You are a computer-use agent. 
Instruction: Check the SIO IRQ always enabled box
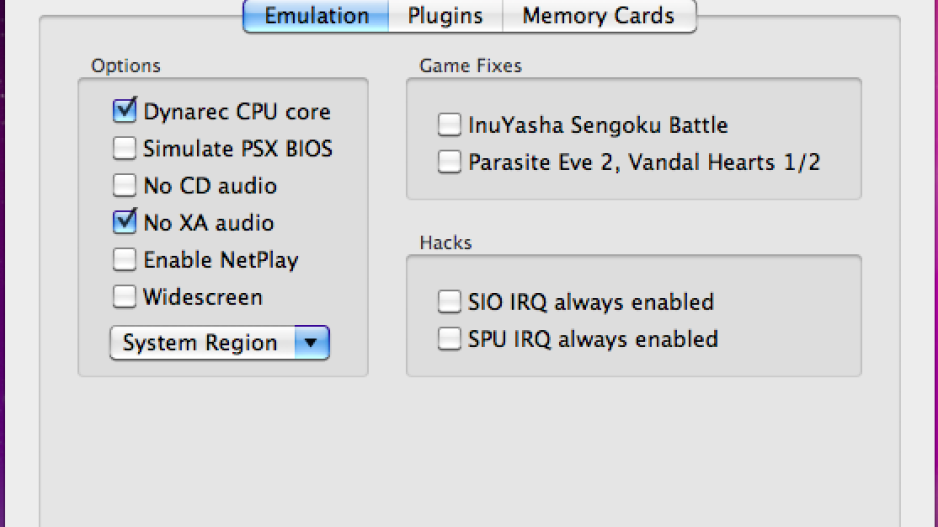(x=449, y=301)
